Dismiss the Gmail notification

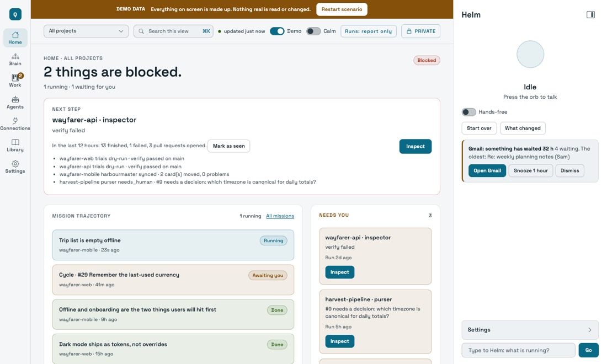(x=569, y=170)
